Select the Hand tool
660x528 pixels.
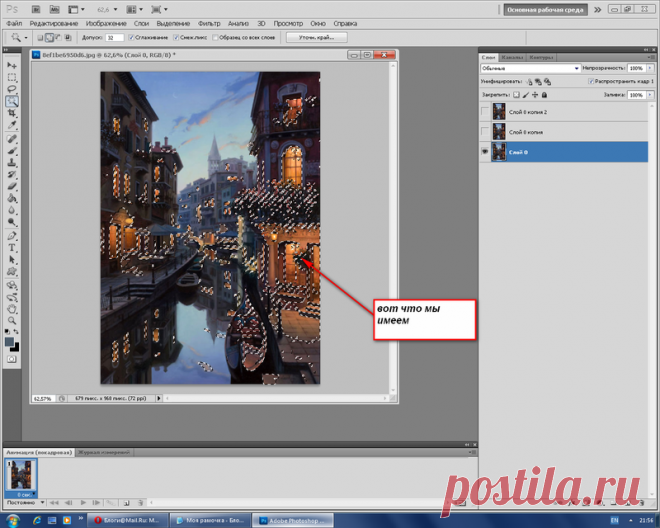(x=12, y=309)
